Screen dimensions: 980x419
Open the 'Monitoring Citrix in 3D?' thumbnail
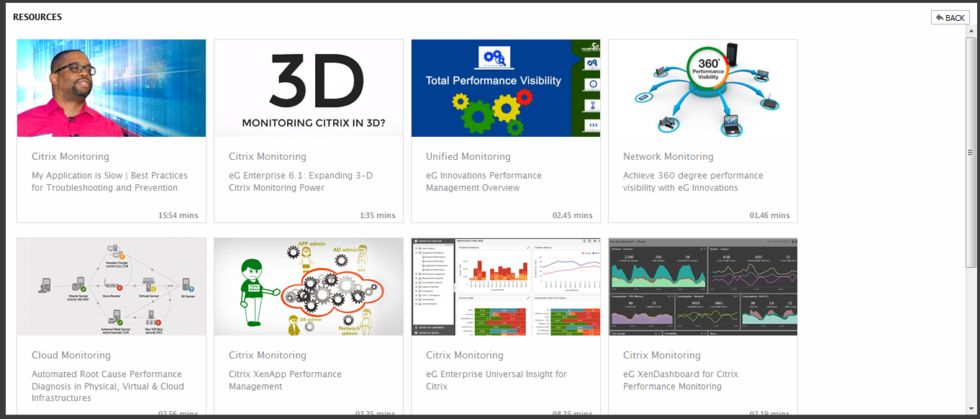(309, 88)
